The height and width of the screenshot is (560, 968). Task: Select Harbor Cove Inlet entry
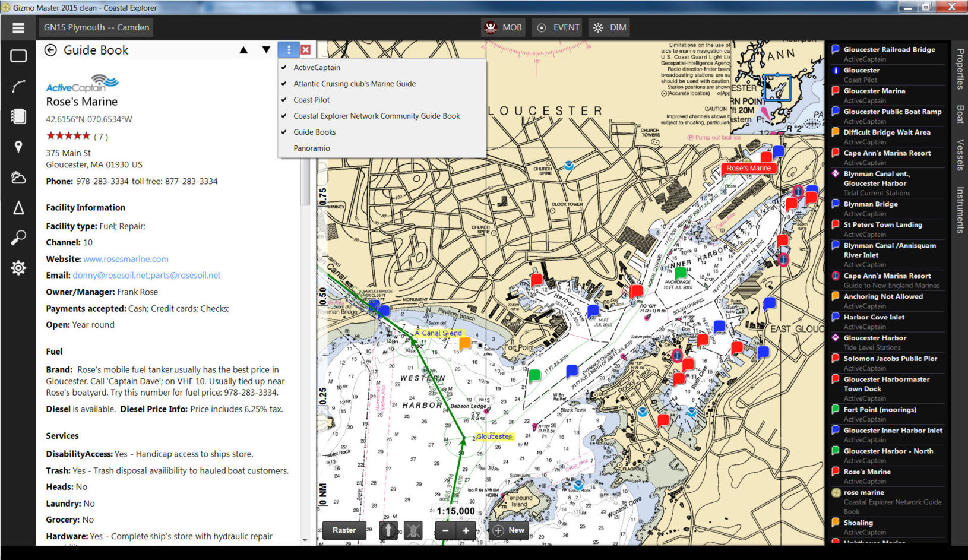coord(888,322)
